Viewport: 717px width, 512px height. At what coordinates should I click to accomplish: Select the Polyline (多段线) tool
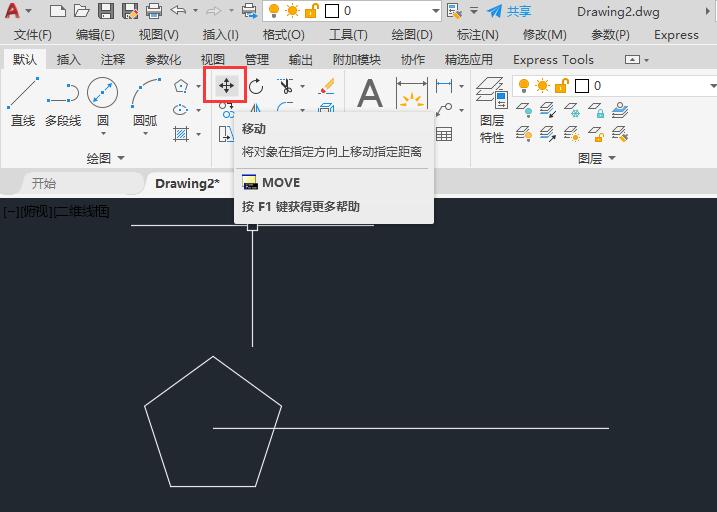[63, 101]
